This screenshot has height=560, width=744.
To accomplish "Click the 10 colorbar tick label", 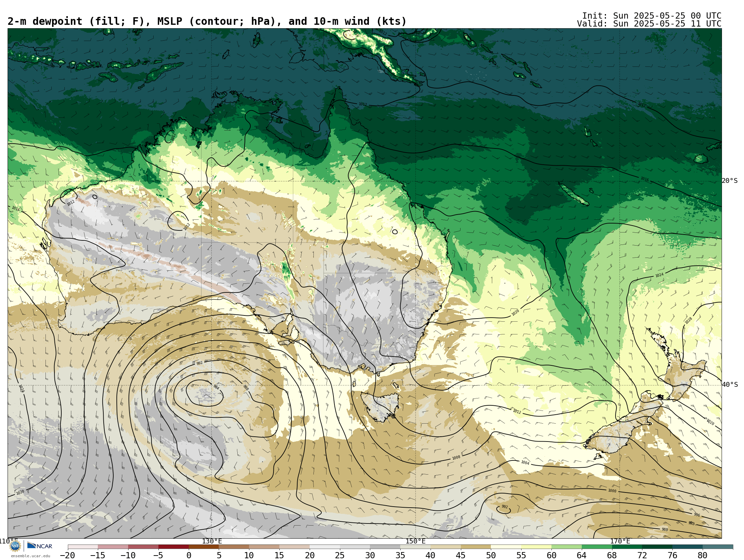I will [249, 555].
